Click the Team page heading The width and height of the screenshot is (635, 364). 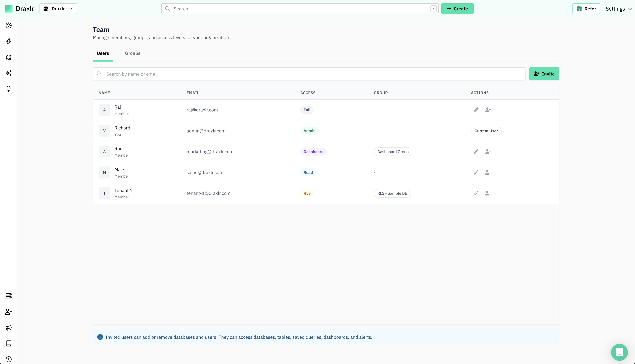101,30
